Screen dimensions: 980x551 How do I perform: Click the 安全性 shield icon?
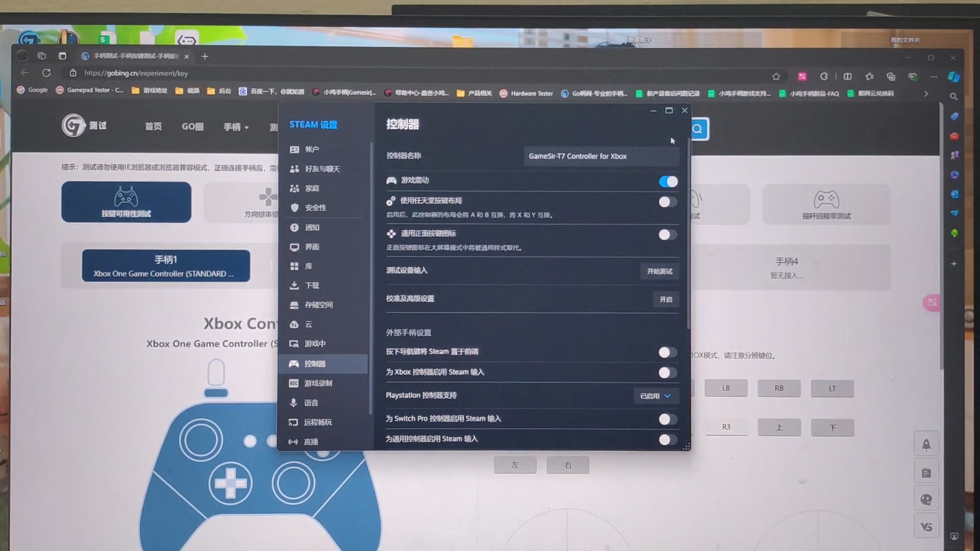(295, 208)
